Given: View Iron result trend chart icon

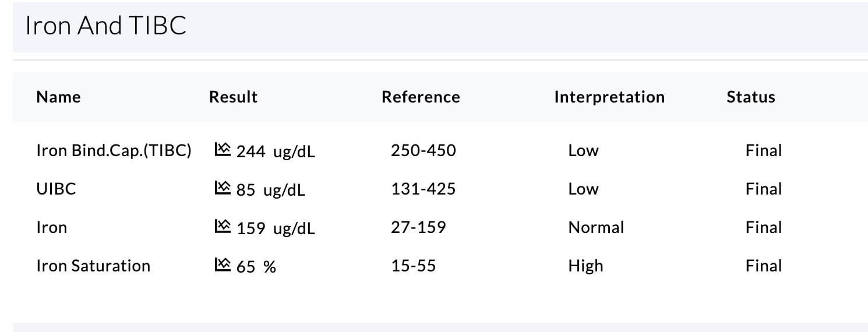Looking at the screenshot, I should pos(223,227).
